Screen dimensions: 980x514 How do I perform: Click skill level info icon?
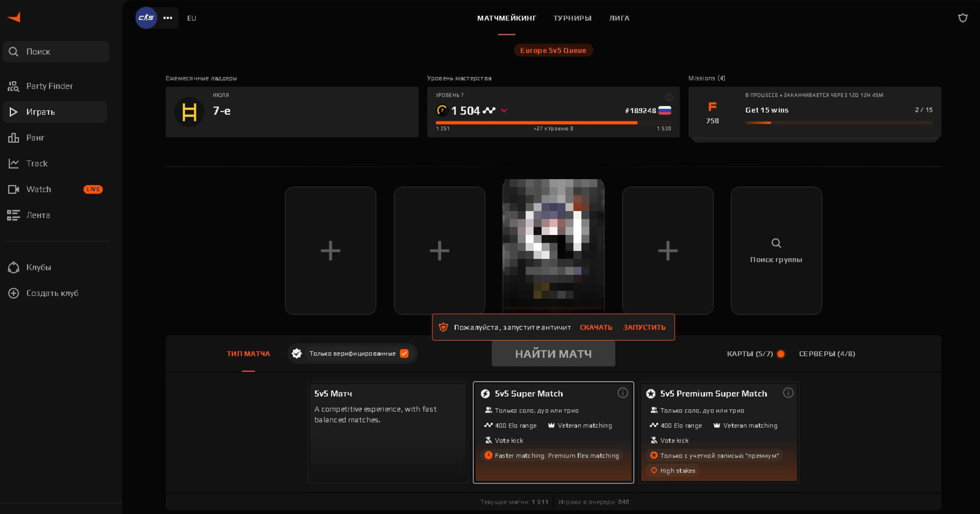668,97
